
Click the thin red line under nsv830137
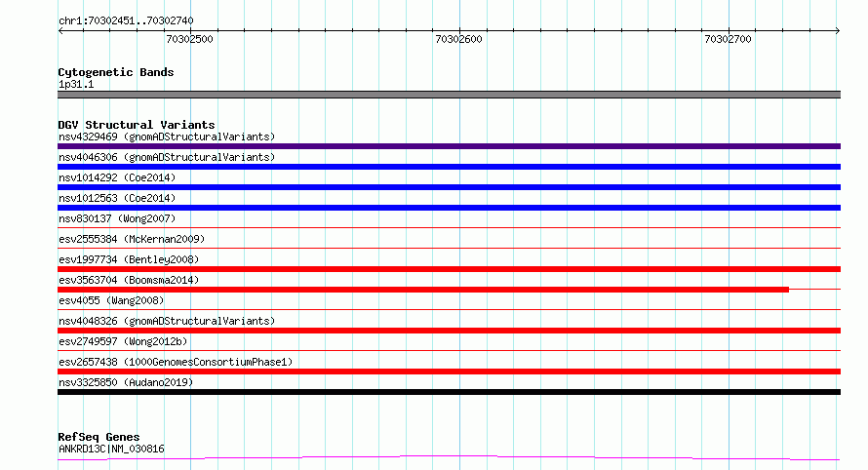449,227
